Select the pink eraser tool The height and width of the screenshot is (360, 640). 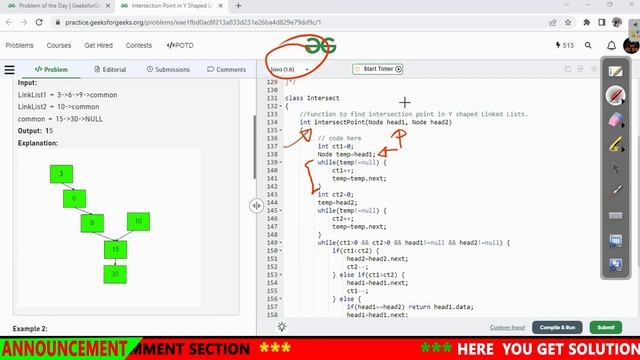[x=615, y=120]
